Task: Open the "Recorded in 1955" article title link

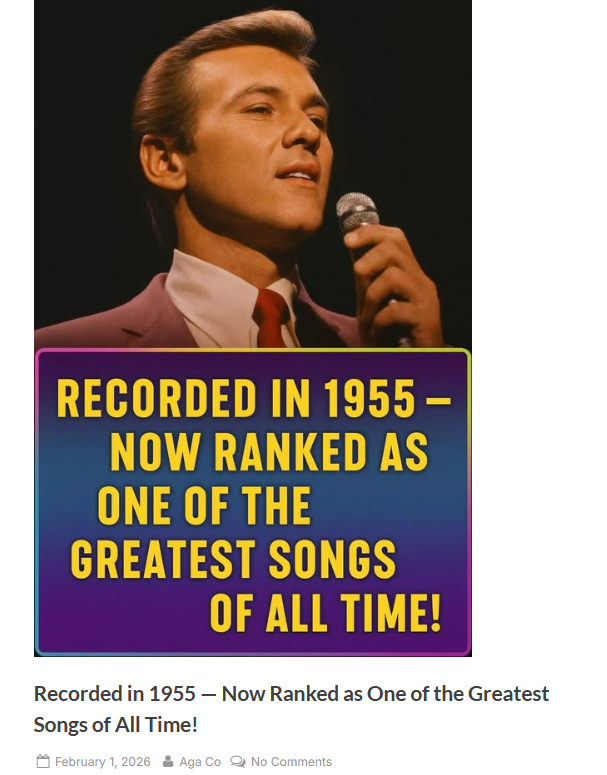Action: 291,694
